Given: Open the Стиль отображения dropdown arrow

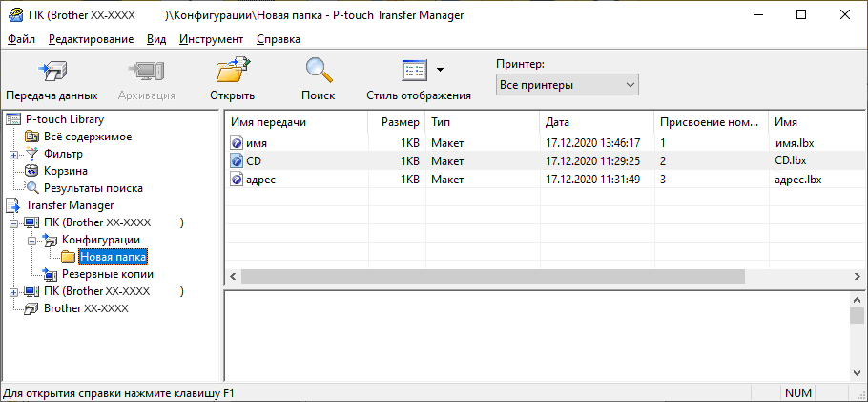Looking at the screenshot, I should coord(440,71).
